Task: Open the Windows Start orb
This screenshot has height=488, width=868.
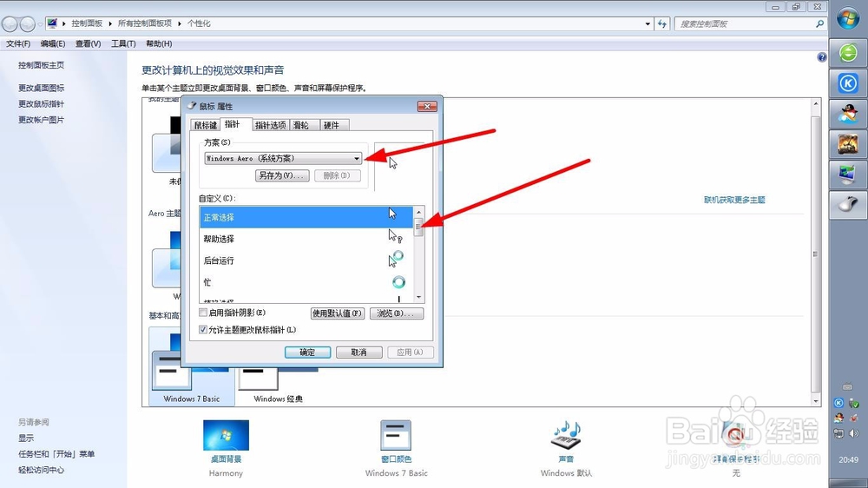Action: pos(847,19)
